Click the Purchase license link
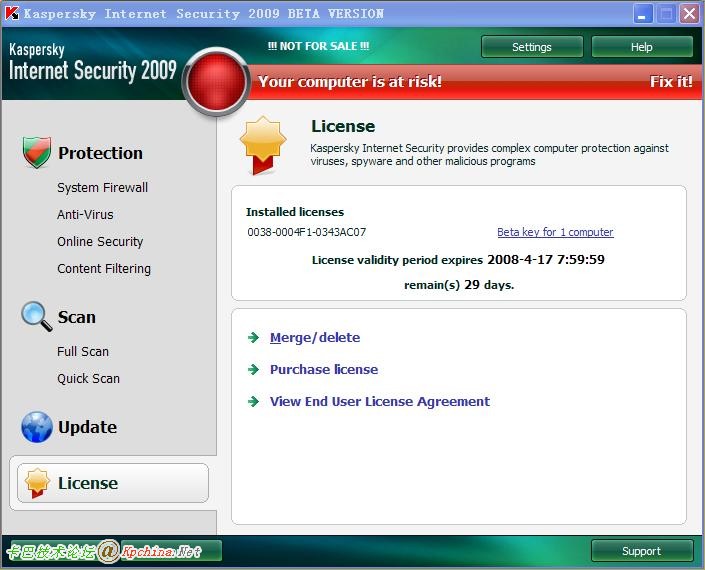Screen dimensions: 705x570 [324, 370]
